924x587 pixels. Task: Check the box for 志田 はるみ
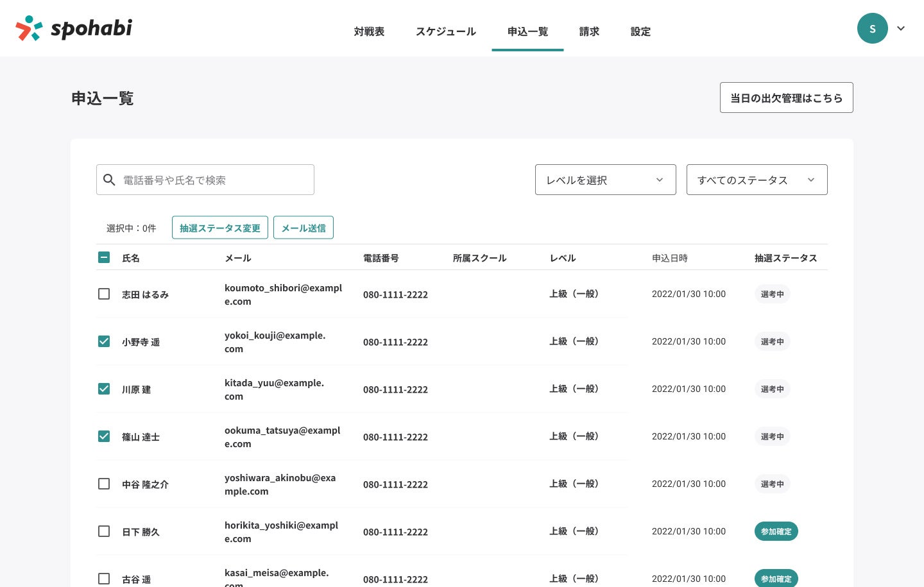pos(104,294)
